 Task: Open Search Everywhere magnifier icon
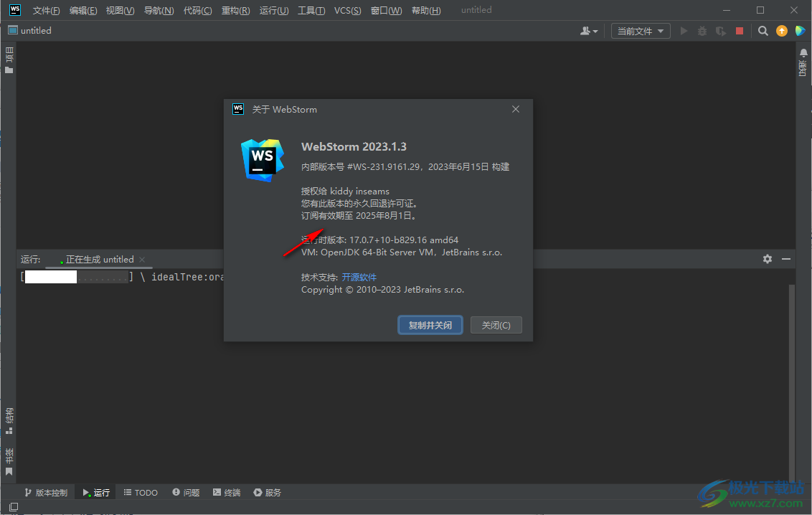(763, 31)
